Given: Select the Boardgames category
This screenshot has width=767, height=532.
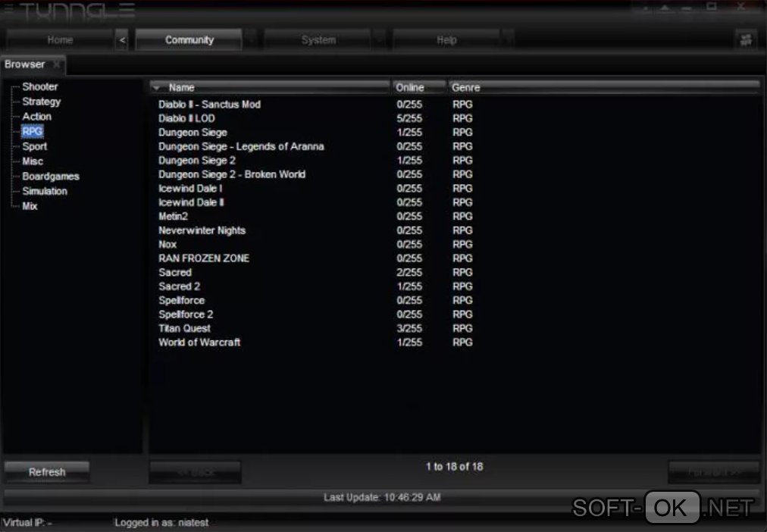Looking at the screenshot, I should 51,176.
